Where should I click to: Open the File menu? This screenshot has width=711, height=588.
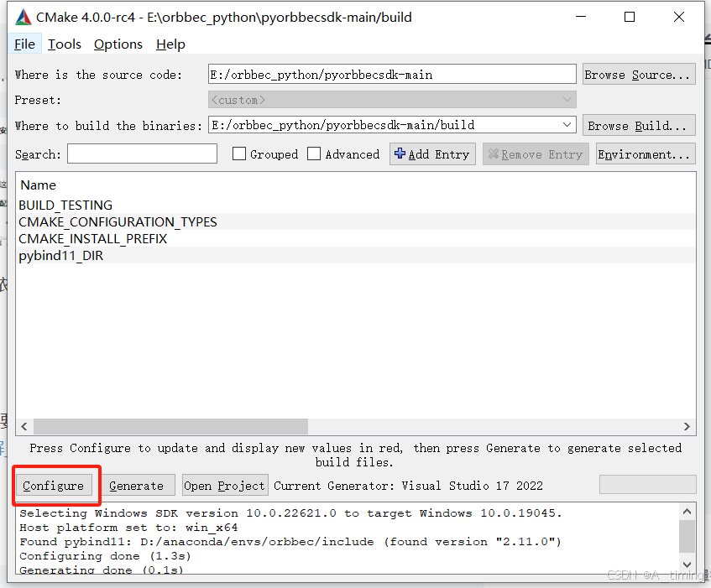pos(24,44)
